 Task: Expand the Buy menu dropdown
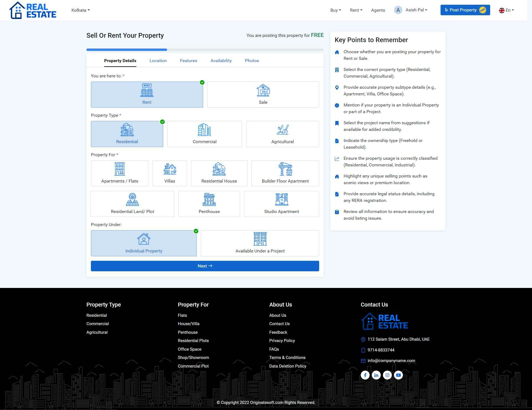pos(336,10)
